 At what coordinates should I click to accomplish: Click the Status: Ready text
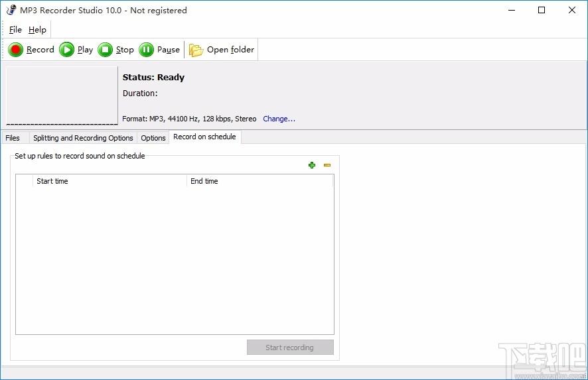coord(153,78)
